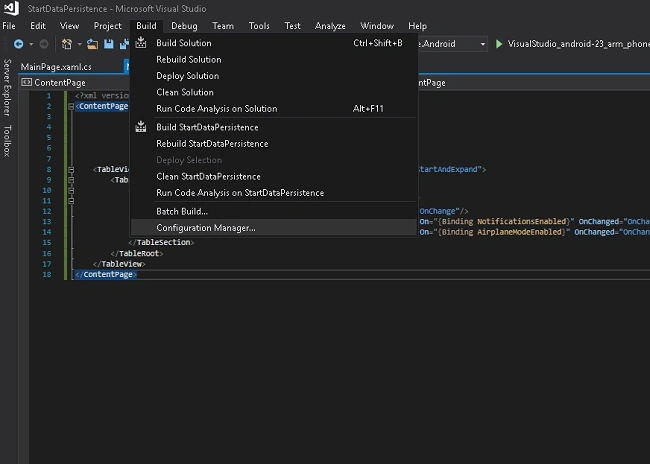Image resolution: width=650 pixels, height=464 pixels.
Task: Open the View menu
Action: pyautogui.click(x=69, y=26)
